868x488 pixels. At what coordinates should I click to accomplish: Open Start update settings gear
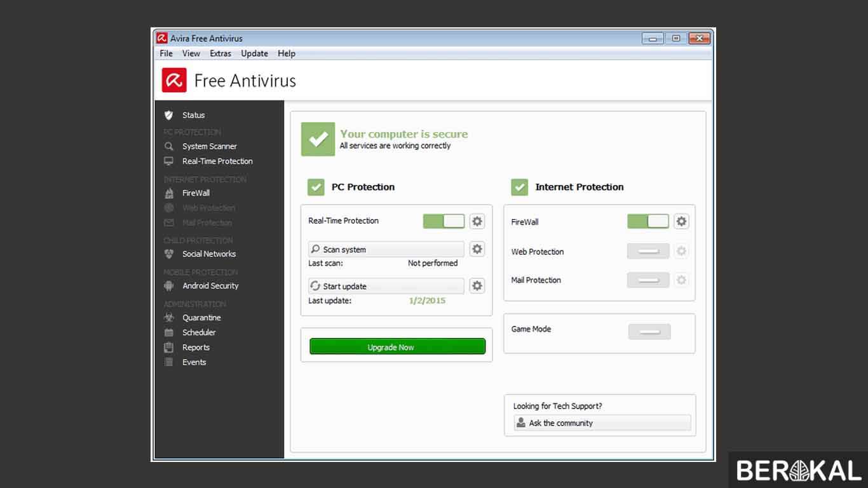477,286
